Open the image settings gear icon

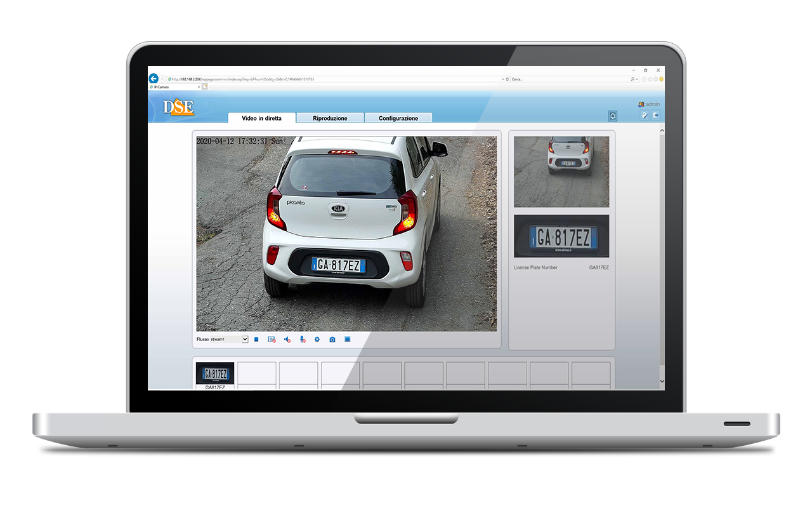(x=317, y=340)
